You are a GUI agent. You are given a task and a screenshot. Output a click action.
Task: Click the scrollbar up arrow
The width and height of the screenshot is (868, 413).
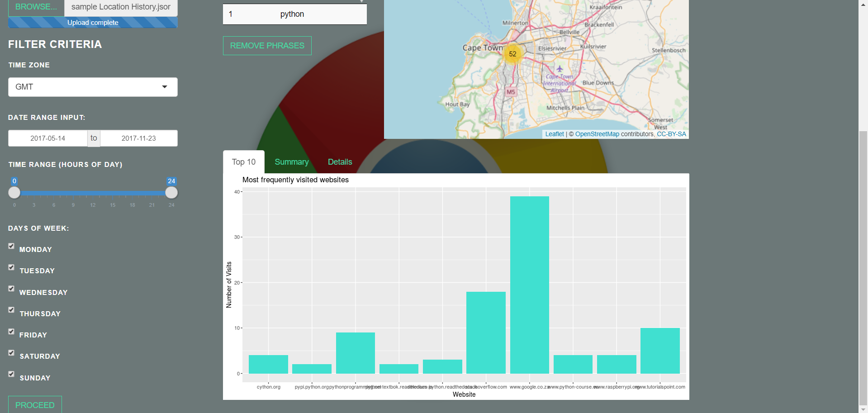(x=863, y=4)
